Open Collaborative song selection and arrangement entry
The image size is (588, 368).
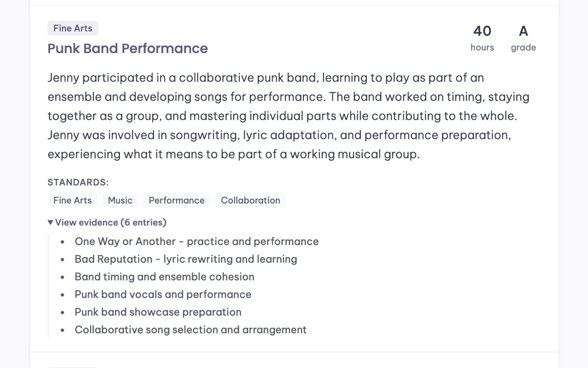click(191, 330)
